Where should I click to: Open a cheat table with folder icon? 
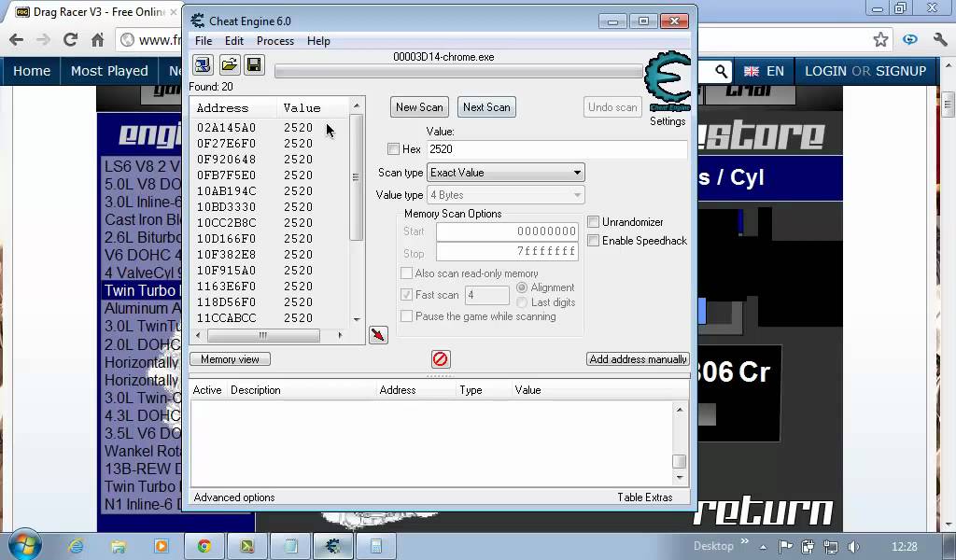coord(230,64)
